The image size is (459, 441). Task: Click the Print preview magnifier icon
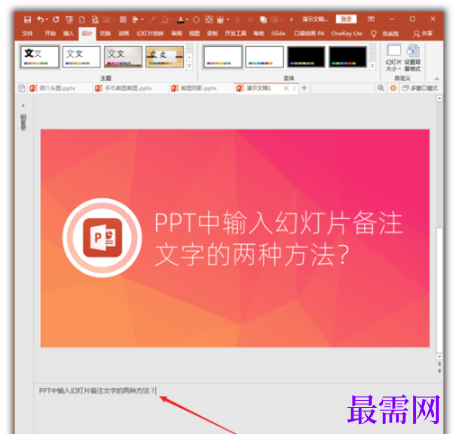tap(95, 20)
